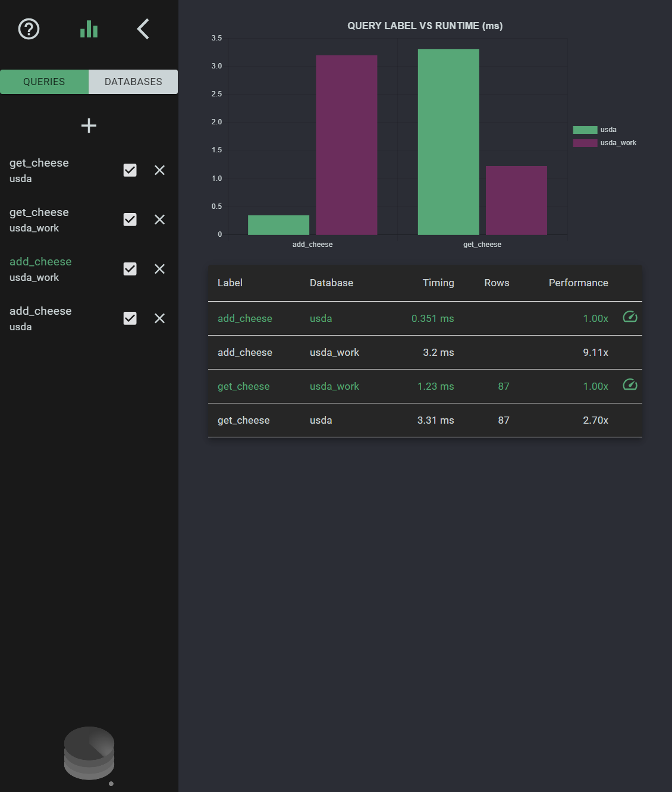The width and height of the screenshot is (672, 792).
Task: Remove the add_cheese usda query
Action: pyautogui.click(x=159, y=318)
